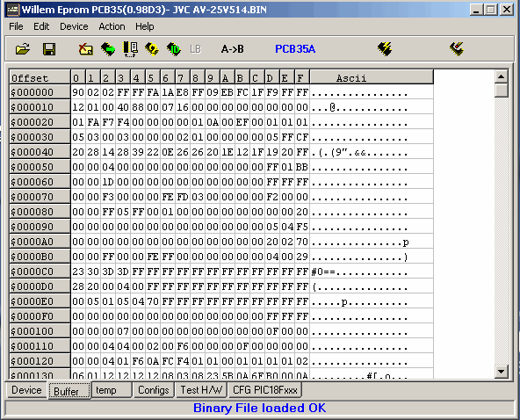
Task: Click the save floppy disk icon
Action: pyautogui.click(x=49, y=49)
